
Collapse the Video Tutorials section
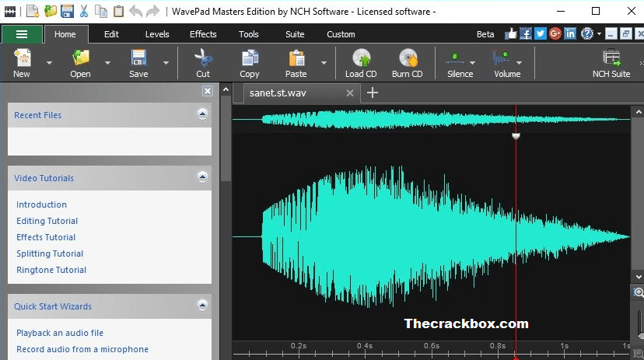(x=202, y=177)
